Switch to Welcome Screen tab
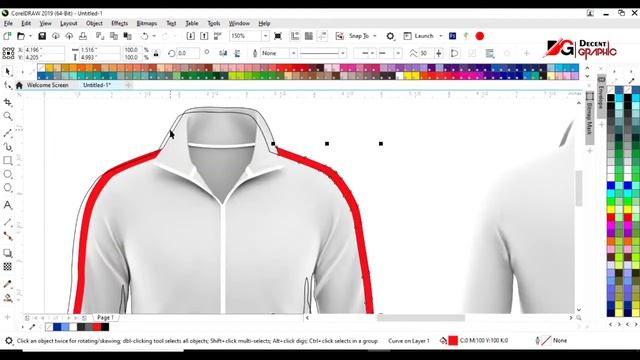Viewport: 640px width, 360px height. [47, 85]
